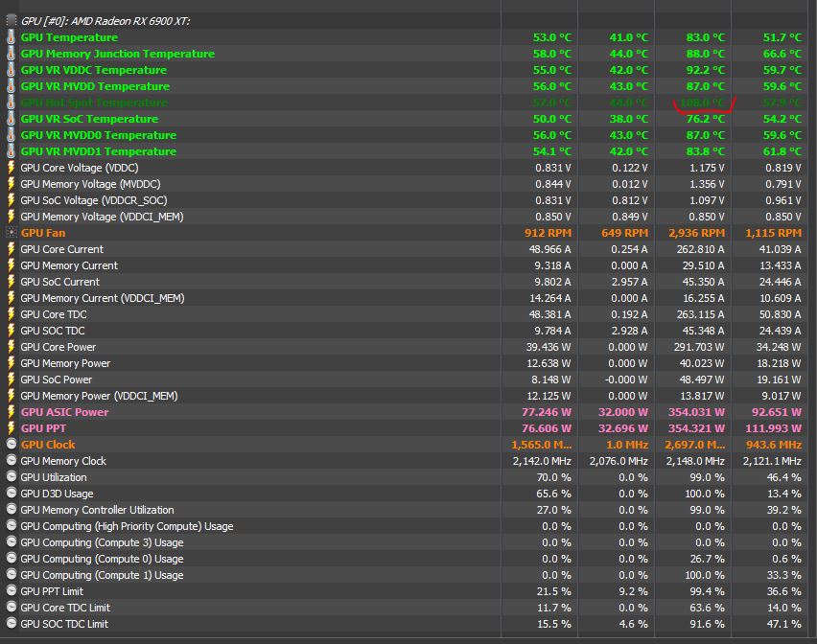Click the red-underlined 108.0 °C hot spot value
The height and width of the screenshot is (644, 817).
point(705,103)
